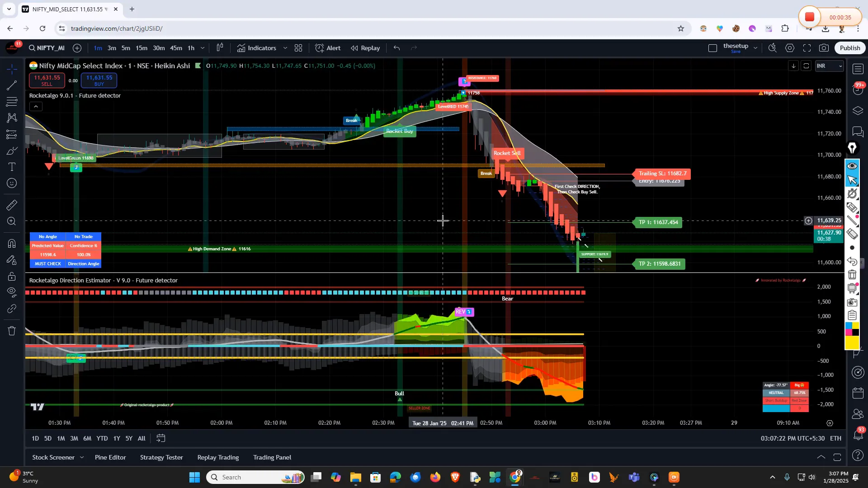Open the Alert creation dialog
The height and width of the screenshot is (488, 868).
pyautogui.click(x=328, y=48)
